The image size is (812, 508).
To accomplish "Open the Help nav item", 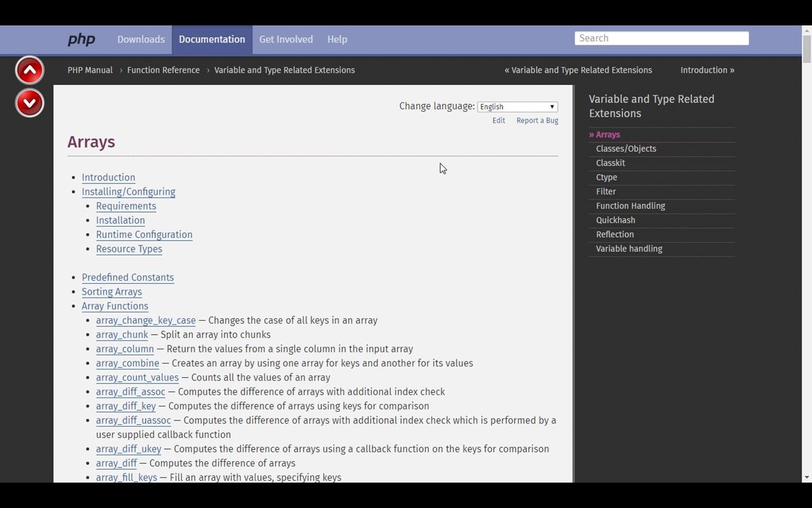I will [337, 39].
